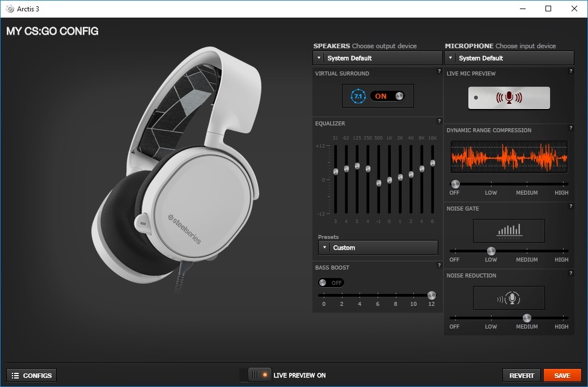The image size is (588, 387).
Task: Click the Noise Gate slider handle
Action: (x=491, y=251)
